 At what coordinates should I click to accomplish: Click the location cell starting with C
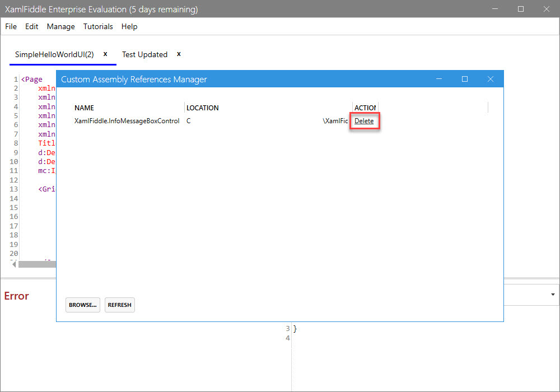(267, 121)
